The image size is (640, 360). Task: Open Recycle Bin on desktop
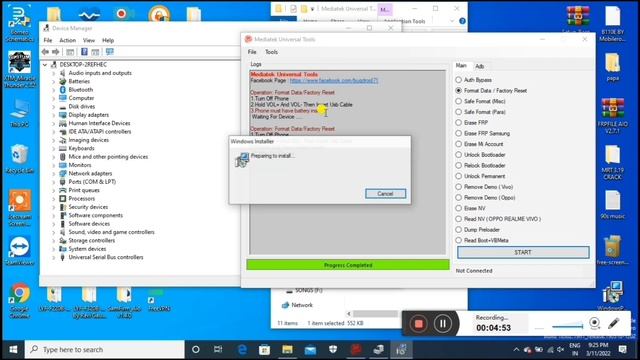19,159
